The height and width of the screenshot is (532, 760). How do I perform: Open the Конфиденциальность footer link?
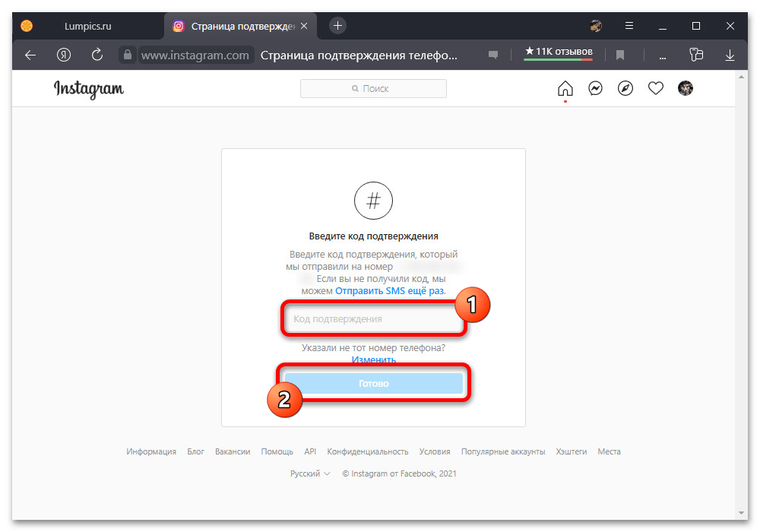[x=368, y=451]
